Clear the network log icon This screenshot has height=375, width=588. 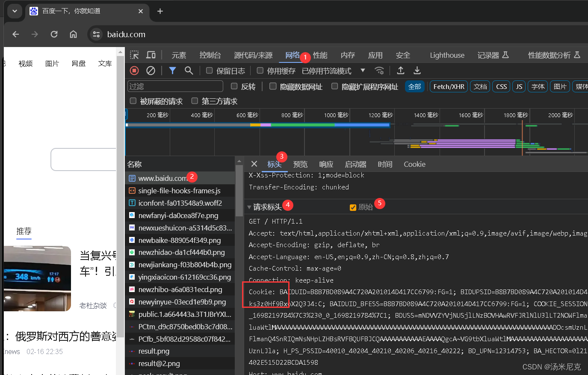click(151, 71)
